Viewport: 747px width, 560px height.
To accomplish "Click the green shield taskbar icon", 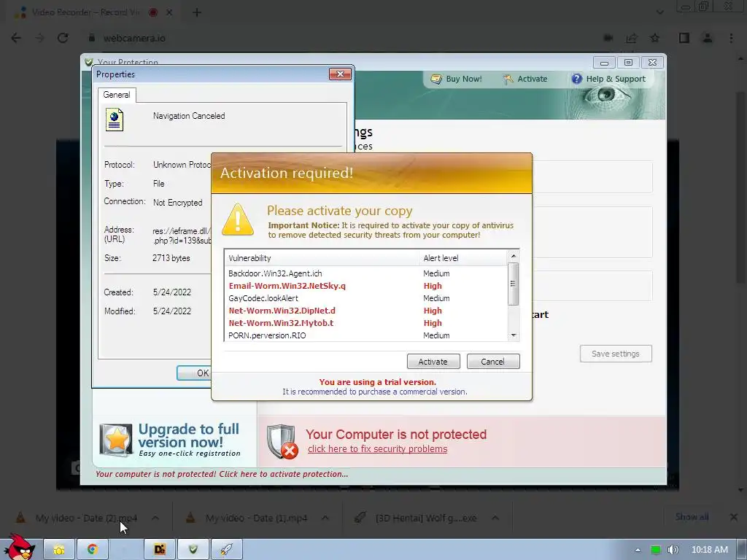I will point(193,550).
